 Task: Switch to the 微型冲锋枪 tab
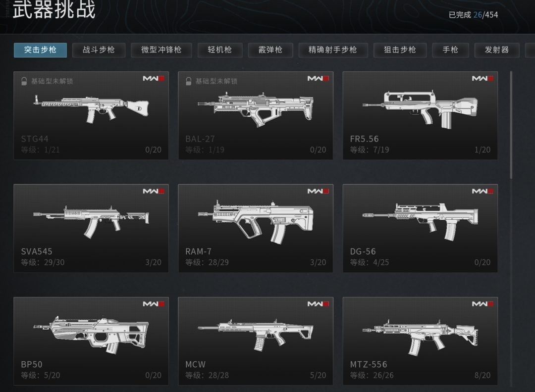(x=161, y=50)
